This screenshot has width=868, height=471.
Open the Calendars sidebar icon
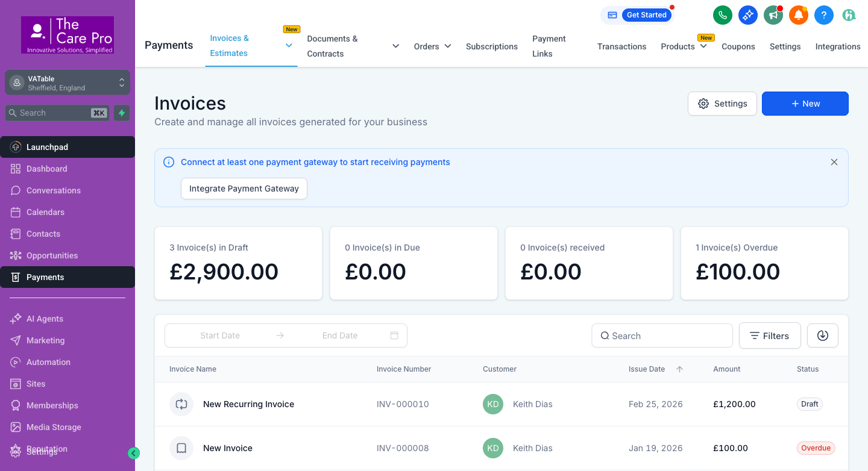14,212
